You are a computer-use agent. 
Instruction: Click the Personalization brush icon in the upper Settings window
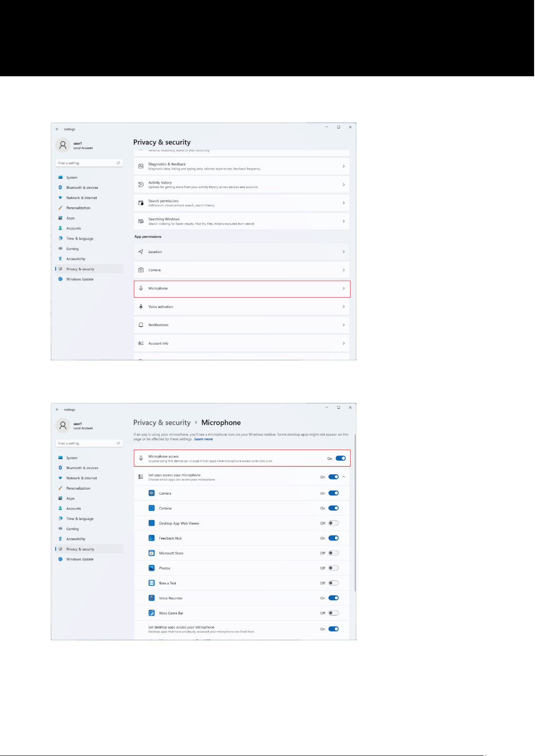[x=60, y=208]
